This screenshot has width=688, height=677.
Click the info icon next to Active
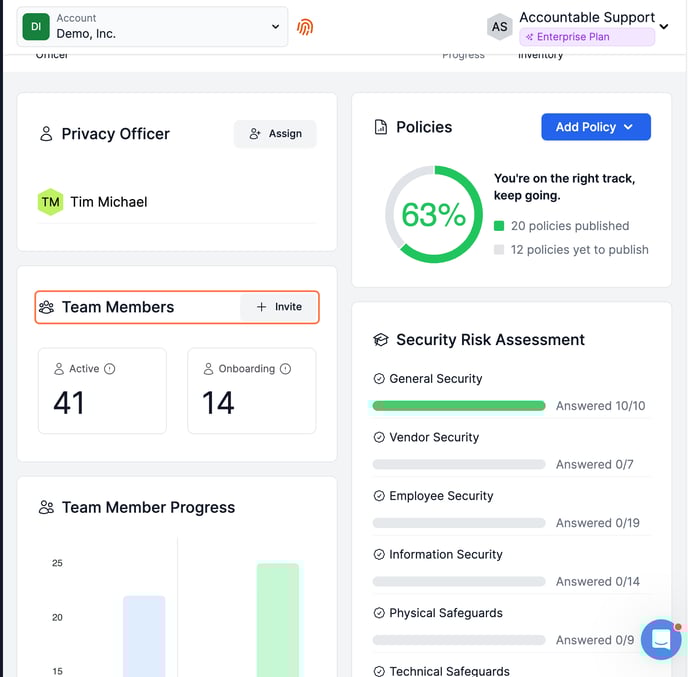pos(109,369)
